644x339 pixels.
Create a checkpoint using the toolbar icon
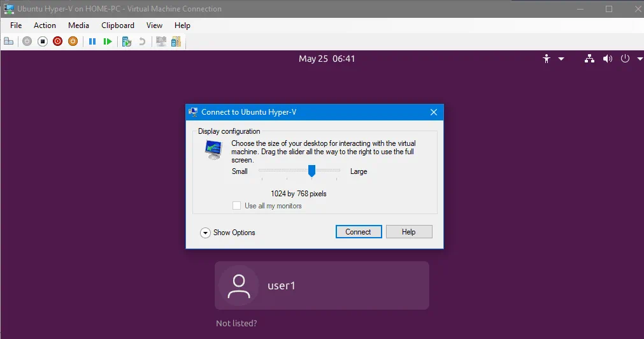[127, 41]
